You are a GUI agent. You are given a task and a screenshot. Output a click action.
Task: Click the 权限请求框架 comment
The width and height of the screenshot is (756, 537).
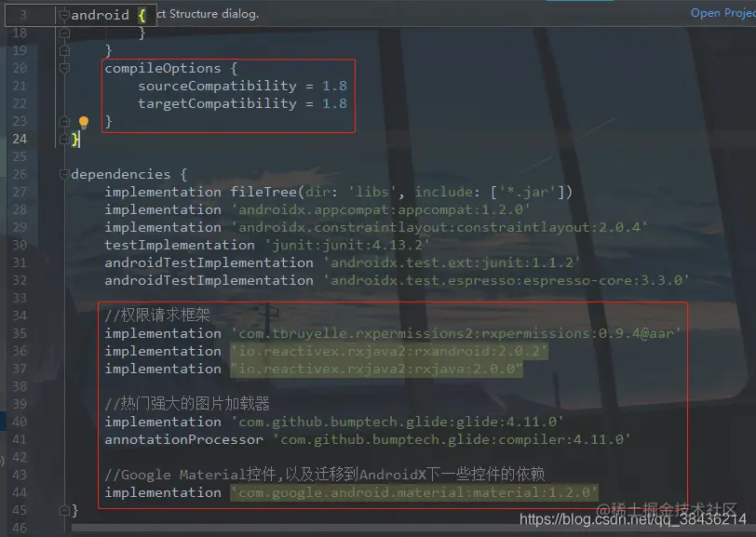[x=157, y=315]
